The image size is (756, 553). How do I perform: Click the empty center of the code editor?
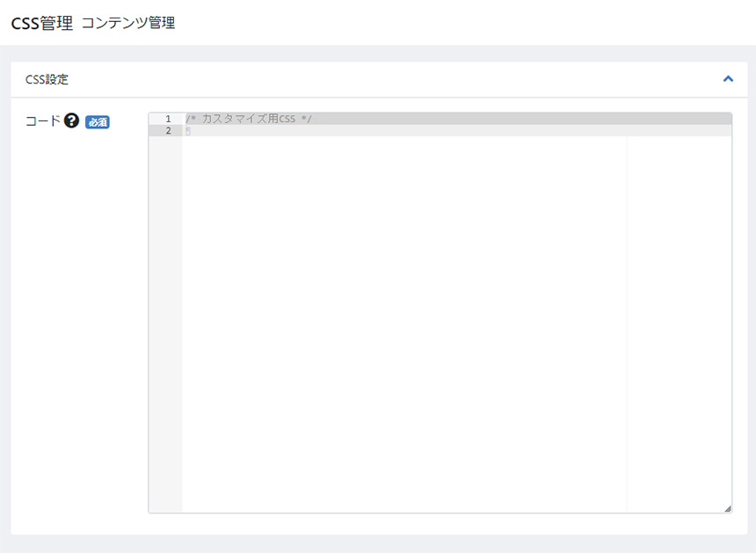pos(404,317)
